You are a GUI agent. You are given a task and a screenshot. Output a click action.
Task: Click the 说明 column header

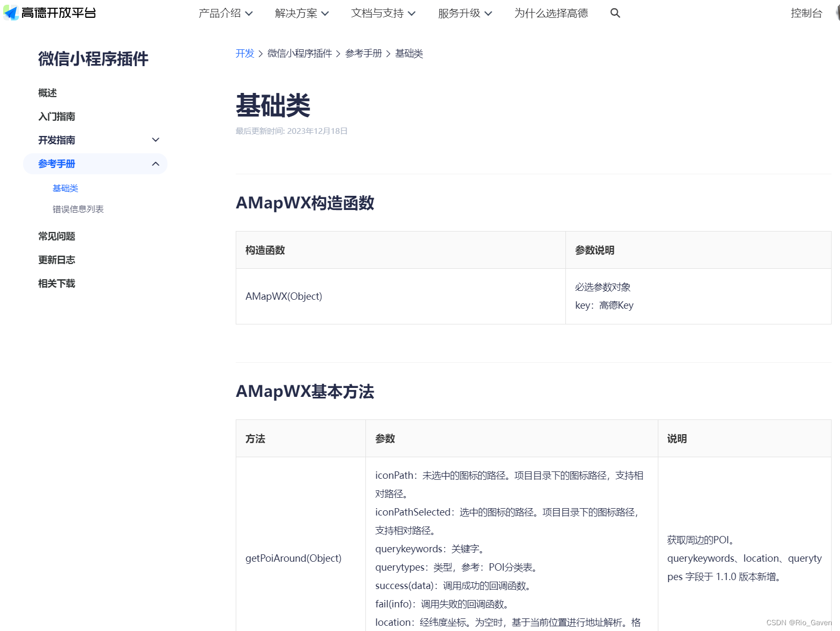677,439
